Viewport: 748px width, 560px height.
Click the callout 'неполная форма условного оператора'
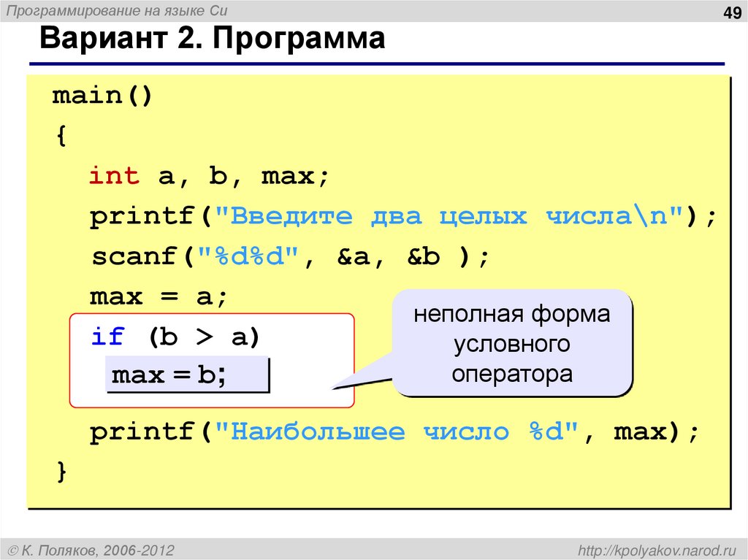click(x=512, y=343)
